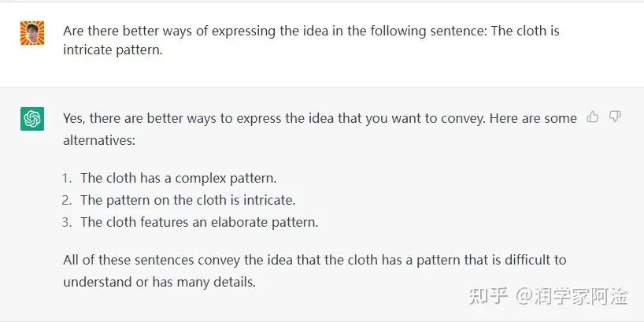Screen dimensions: 644x322
Task: Click the thumbs up icon on the response
Action: 593,117
